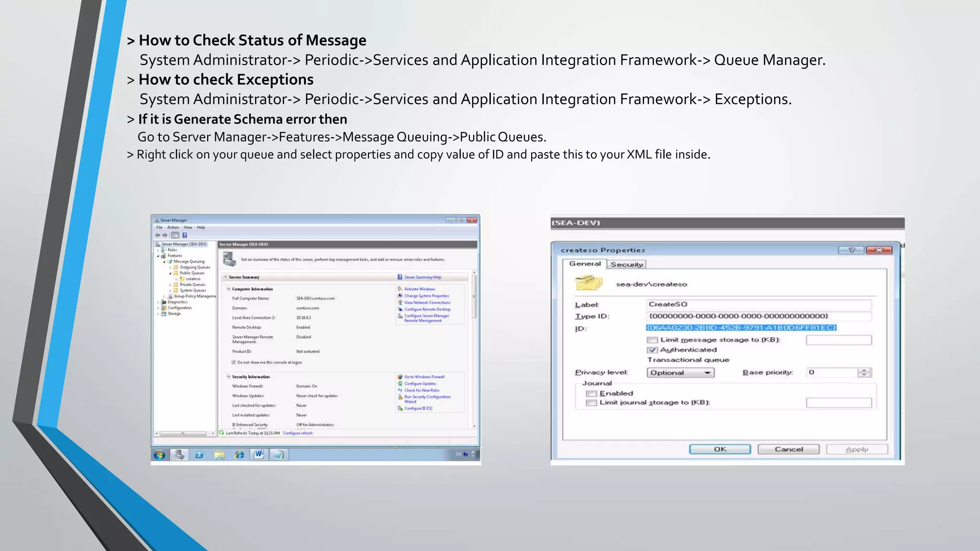The height and width of the screenshot is (551, 980).
Task: Open Word from the taskbar
Action: pos(259,454)
